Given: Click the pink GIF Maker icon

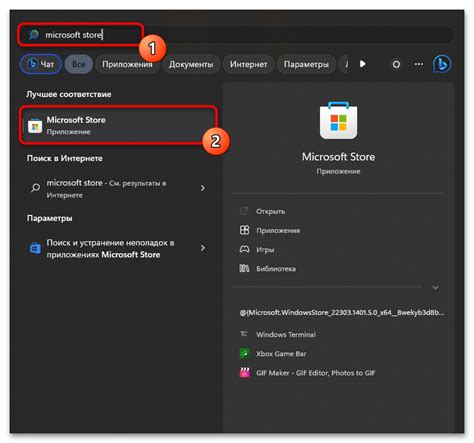Looking at the screenshot, I should [245, 372].
